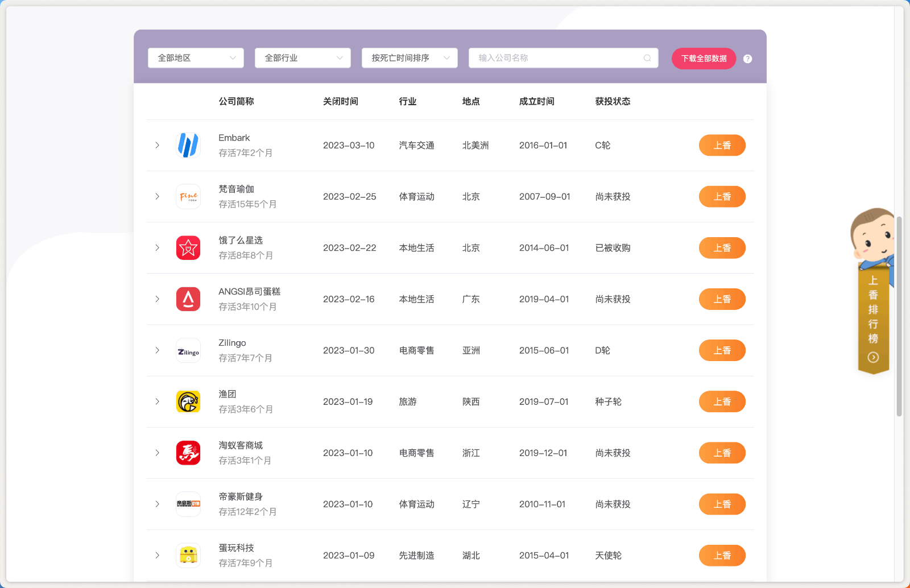910x588 pixels.
Task: Click the ANGSI昂司蛋糕 red logo
Action: 188,299
